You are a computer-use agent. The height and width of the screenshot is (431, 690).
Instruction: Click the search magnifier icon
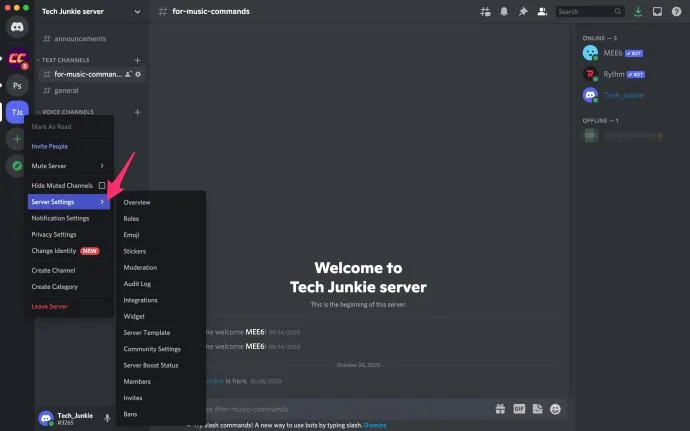pos(618,12)
